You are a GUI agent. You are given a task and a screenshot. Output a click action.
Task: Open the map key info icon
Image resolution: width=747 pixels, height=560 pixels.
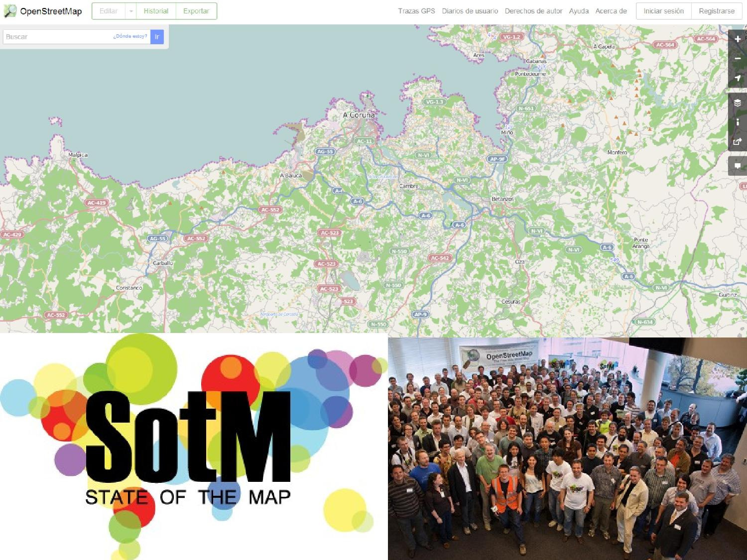pos(738,122)
